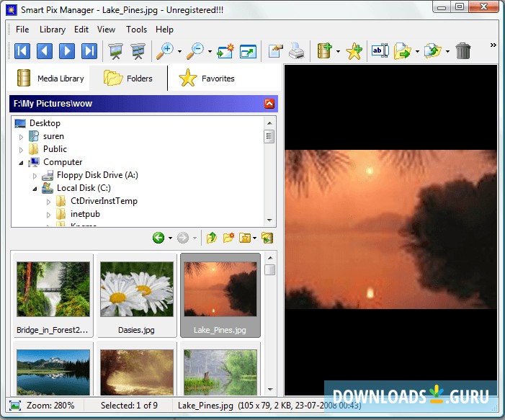Viewport: 505px width, 420px height.
Task: Create new folder icon
Action: pyautogui.click(x=228, y=238)
